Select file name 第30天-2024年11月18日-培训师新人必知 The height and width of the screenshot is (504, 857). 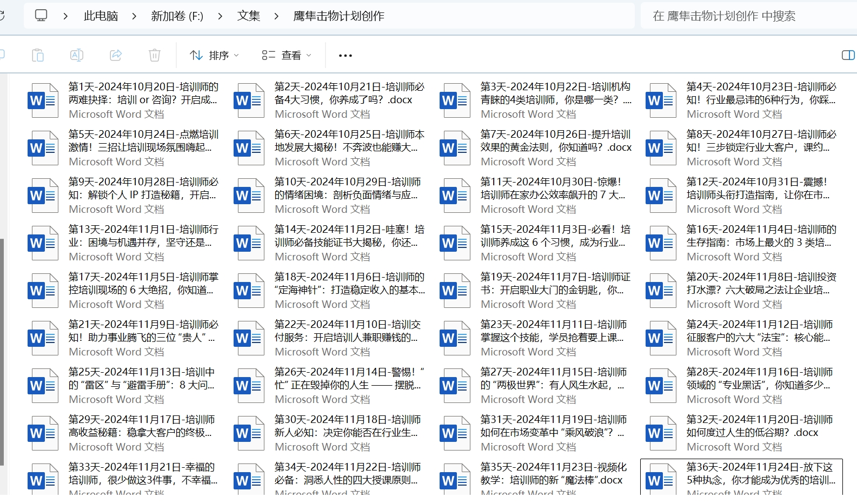(x=348, y=426)
